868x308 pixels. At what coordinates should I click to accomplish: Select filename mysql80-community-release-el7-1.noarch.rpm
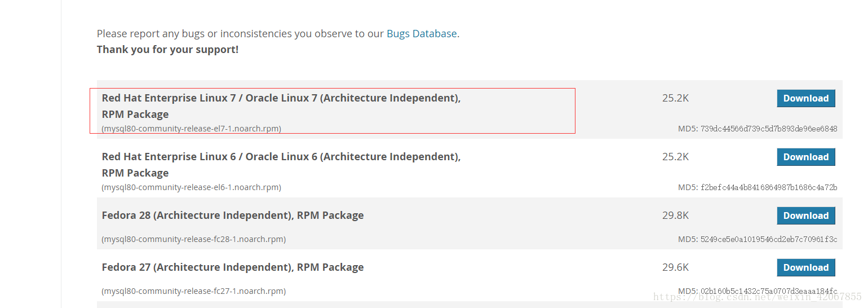[191, 129]
